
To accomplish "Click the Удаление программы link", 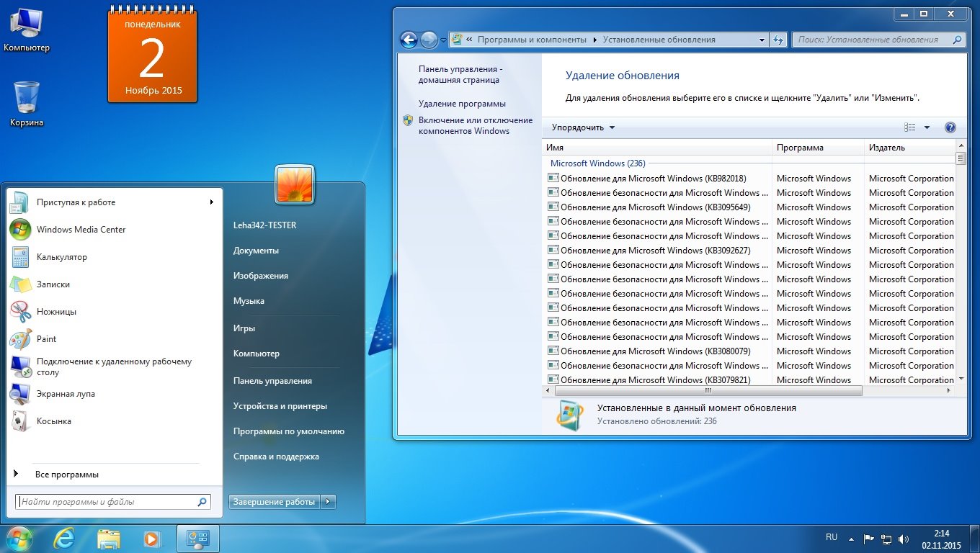I will 462,104.
